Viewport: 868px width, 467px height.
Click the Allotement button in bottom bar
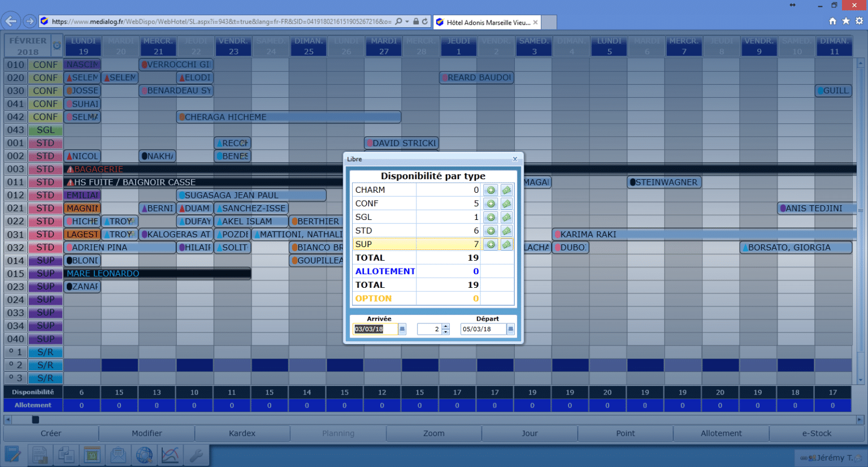pos(721,433)
